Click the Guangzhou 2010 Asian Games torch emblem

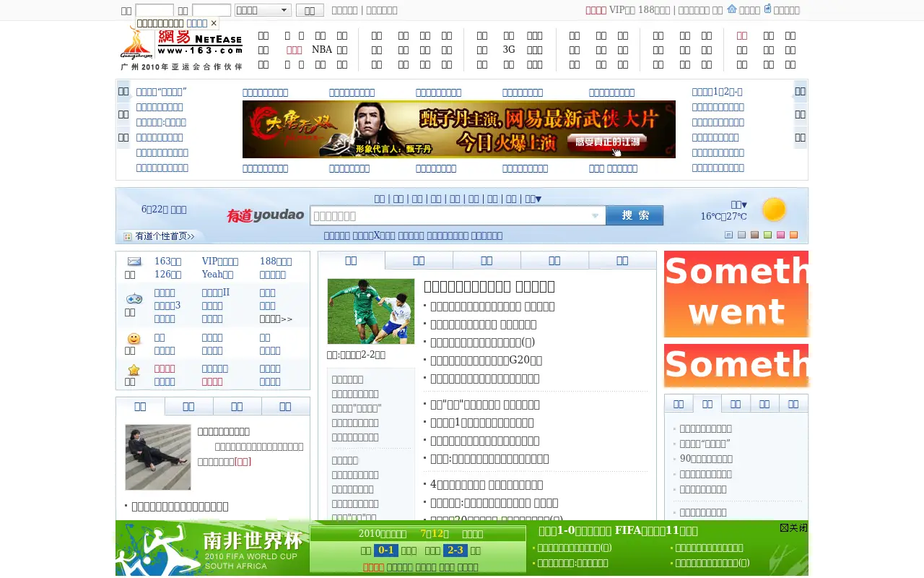[136, 43]
